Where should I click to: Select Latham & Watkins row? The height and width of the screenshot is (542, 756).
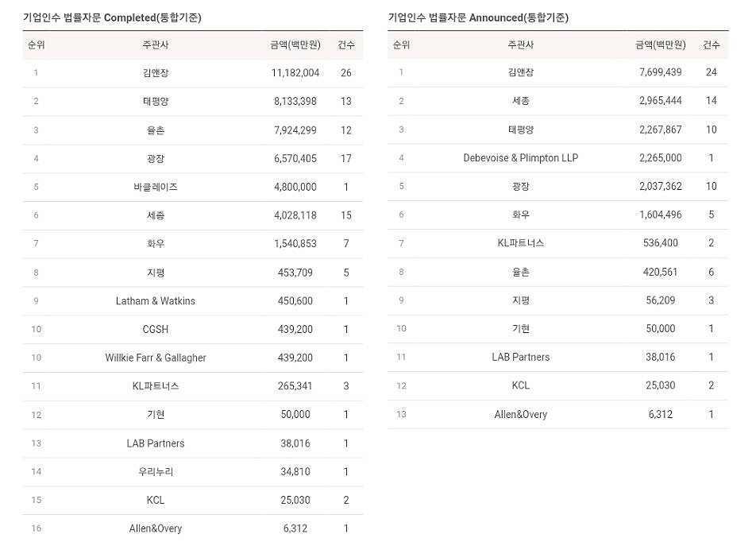[x=193, y=300]
